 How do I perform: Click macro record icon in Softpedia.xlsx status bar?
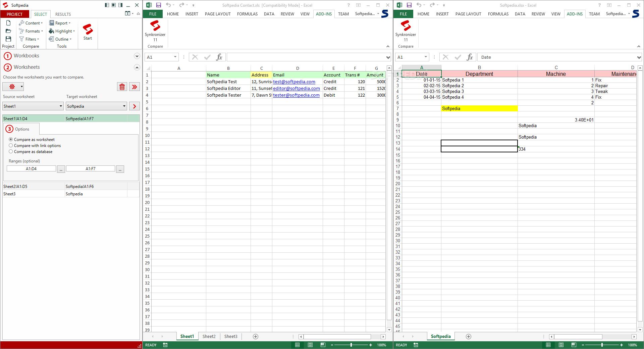(416, 345)
